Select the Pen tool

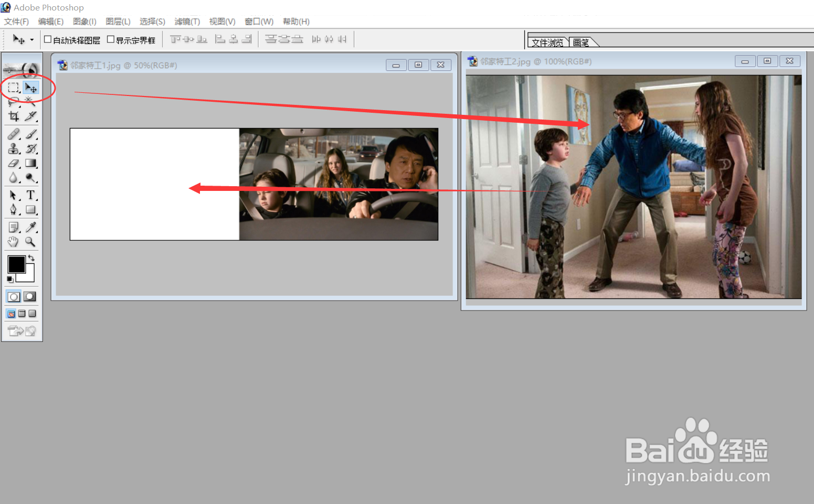pyautogui.click(x=14, y=210)
